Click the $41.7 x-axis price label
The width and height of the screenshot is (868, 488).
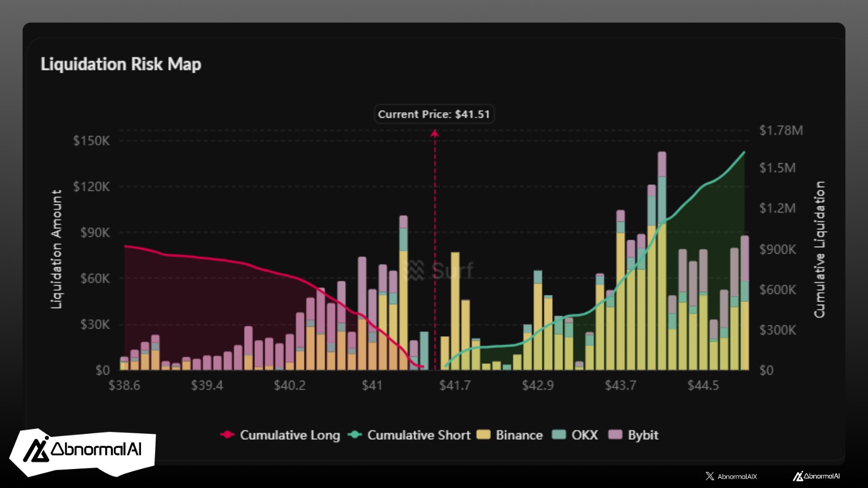(x=455, y=386)
